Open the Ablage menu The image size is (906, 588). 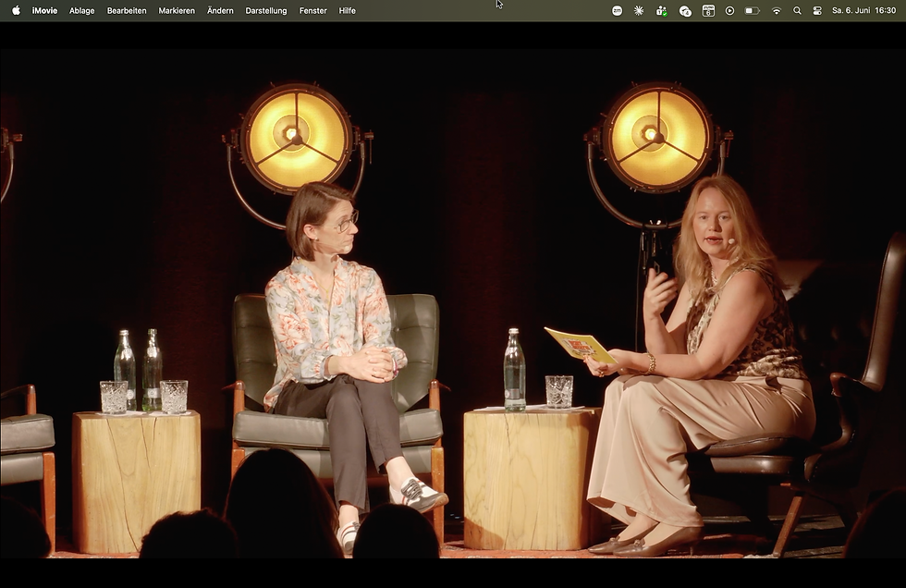(x=82, y=10)
